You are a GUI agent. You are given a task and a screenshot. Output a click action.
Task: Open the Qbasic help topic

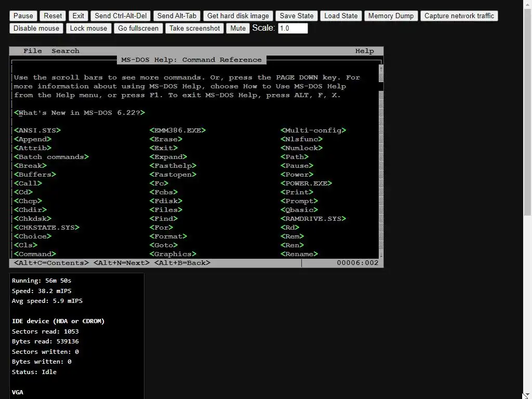coord(299,210)
